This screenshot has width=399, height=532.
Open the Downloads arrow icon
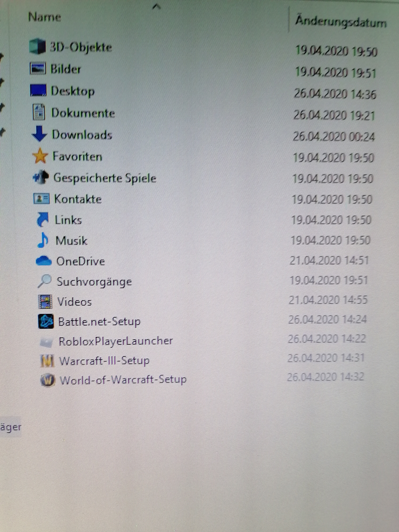39,133
